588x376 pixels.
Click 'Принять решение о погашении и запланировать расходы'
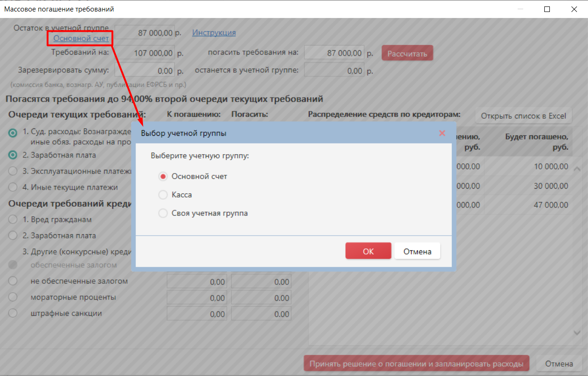coord(416,364)
